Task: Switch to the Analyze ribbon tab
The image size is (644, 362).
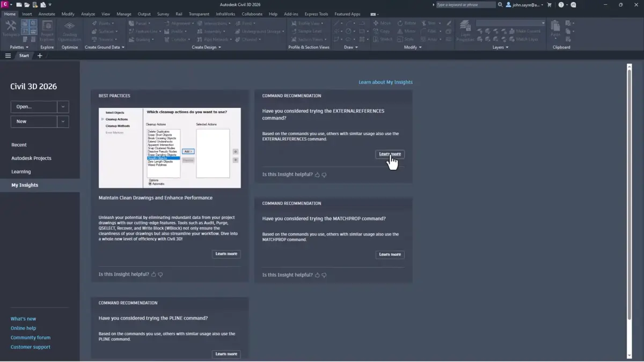Action: click(x=88, y=14)
